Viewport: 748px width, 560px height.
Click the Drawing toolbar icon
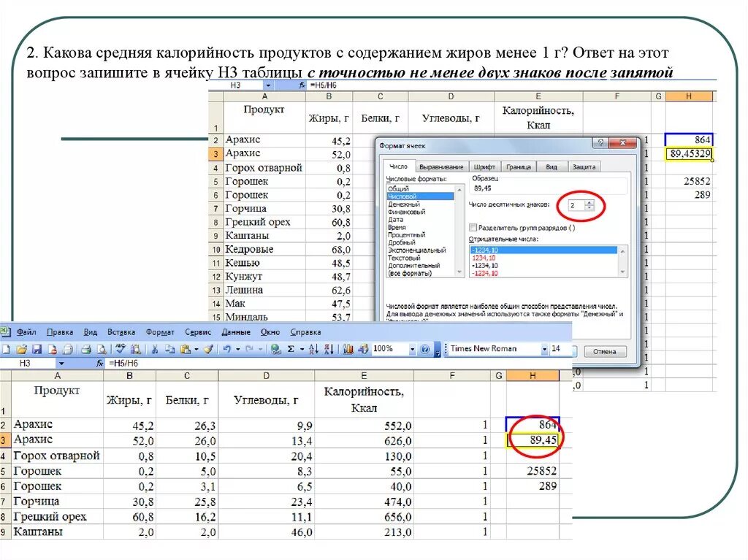[x=363, y=349]
